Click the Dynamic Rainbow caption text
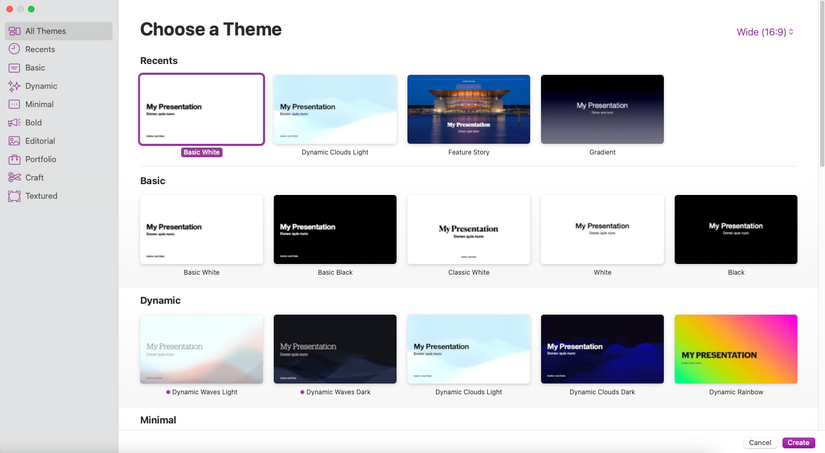The image size is (825, 453). pos(736,392)
